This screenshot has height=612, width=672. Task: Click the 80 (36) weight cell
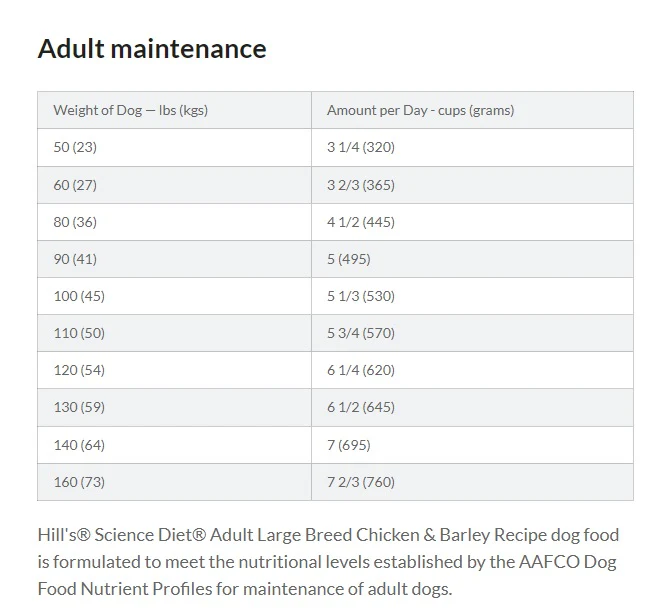[x=174, y=222]
